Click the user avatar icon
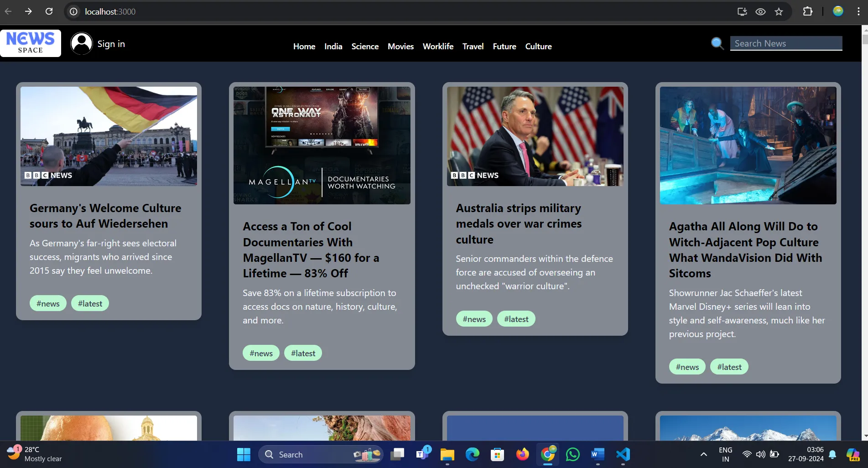 (82, 44)
